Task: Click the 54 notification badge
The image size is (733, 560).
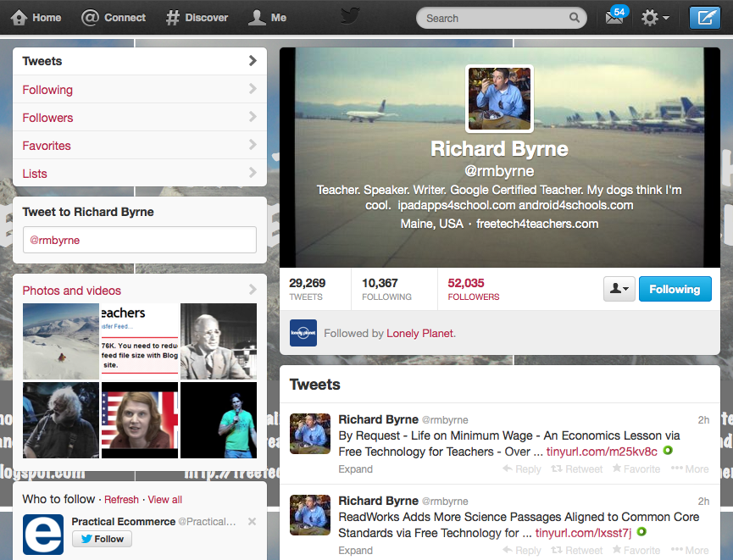Action: click(x=619, y=12)
